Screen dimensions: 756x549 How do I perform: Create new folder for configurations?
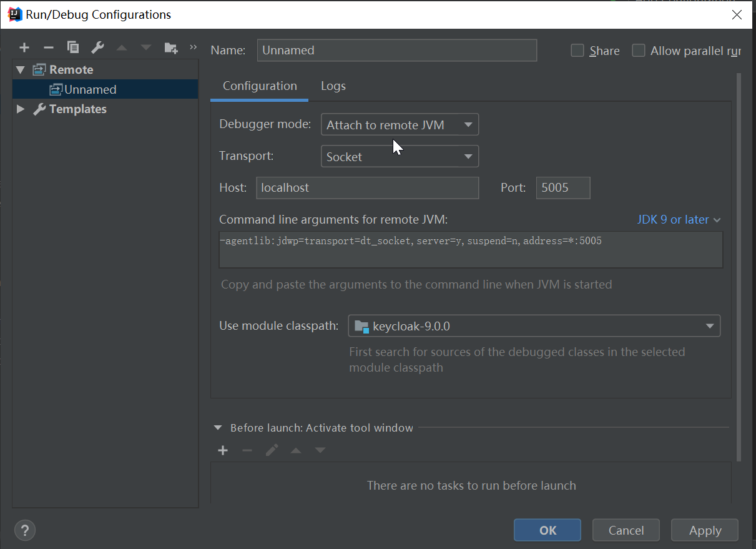coord(171,47)
